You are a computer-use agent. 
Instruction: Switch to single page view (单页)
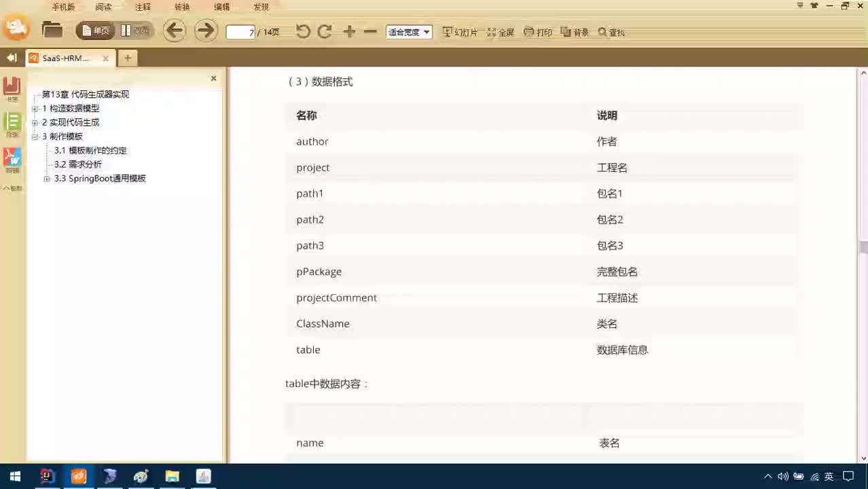[x=95, y=31]
